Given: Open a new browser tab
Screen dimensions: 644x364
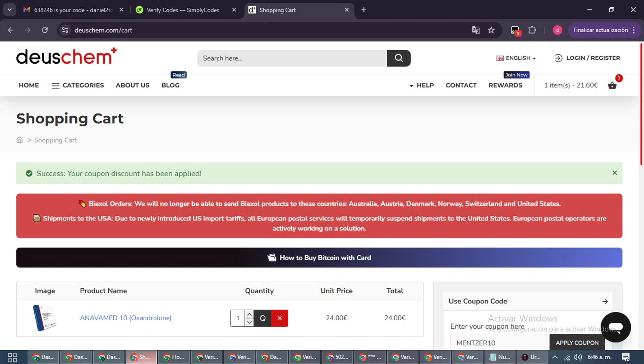Looking at the screenshot, I should pyautogui.click(x=364, y=10).
